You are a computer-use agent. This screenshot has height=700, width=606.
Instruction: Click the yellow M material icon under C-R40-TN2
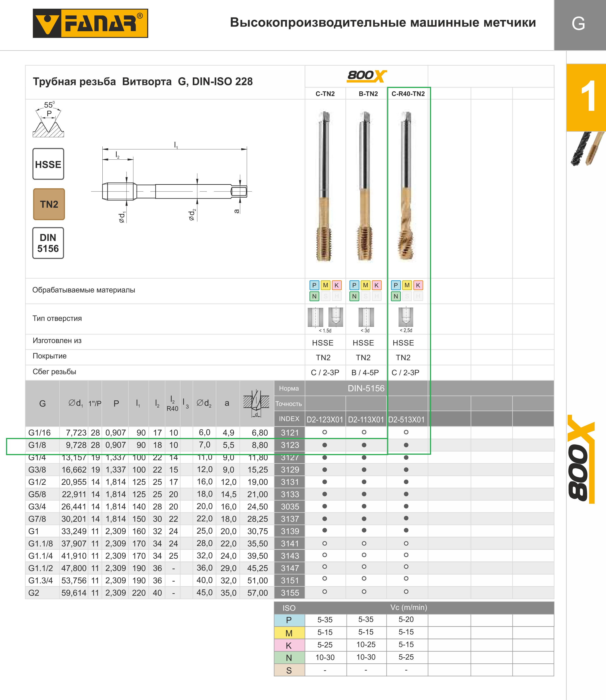(407, 285)
